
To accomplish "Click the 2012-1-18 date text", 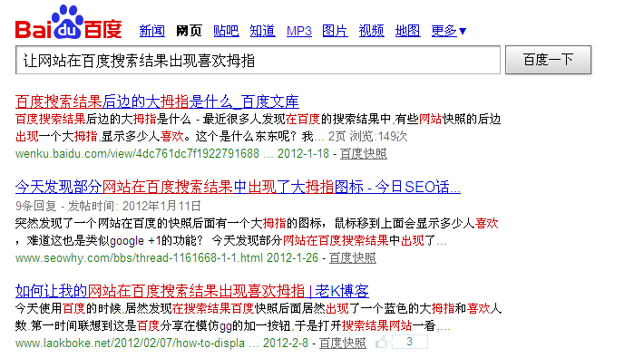I will pyautogui.click(x=303, y=153).
